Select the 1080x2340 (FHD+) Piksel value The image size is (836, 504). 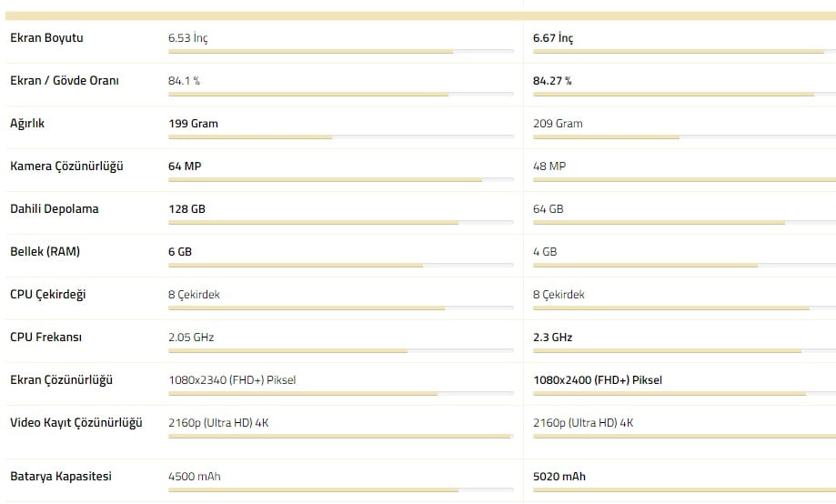click(232, 380)
